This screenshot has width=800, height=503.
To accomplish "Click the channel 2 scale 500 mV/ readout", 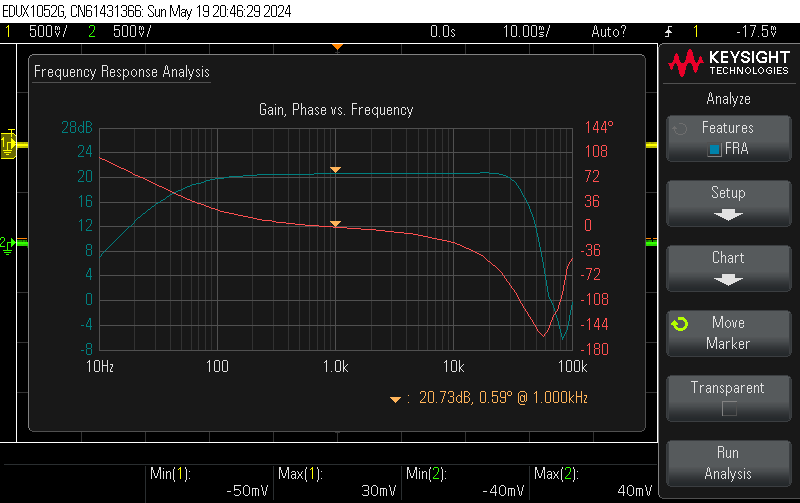I will coord(132,32).
